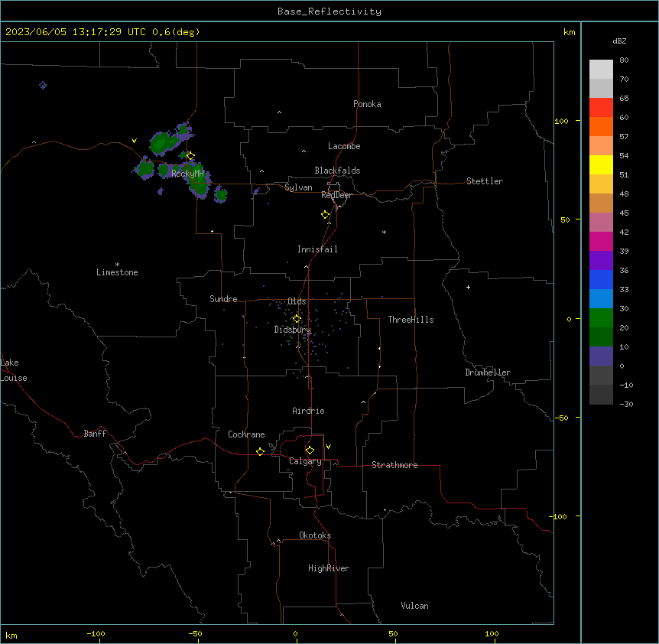The image size is (659, 644).
Task: Choose the blue 33-36 dBZ legend swatch
Action: pos(601,279)
